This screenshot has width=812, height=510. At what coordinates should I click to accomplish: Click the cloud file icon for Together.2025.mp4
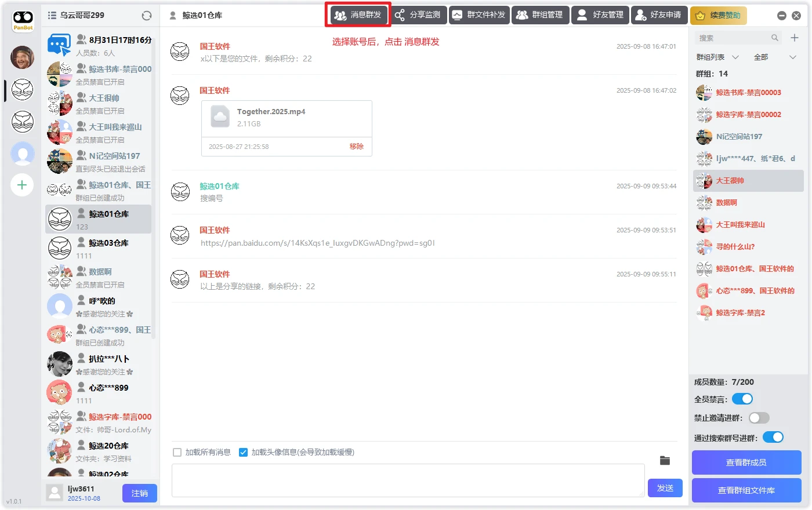(x=220, y=116)
